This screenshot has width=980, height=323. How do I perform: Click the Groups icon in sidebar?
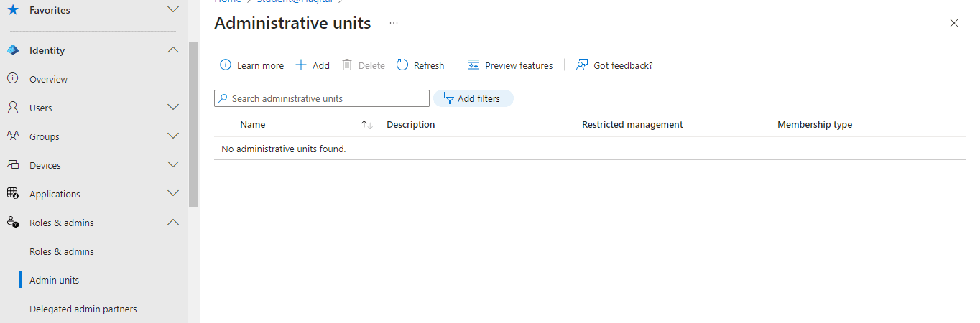(x=12, y=136)
